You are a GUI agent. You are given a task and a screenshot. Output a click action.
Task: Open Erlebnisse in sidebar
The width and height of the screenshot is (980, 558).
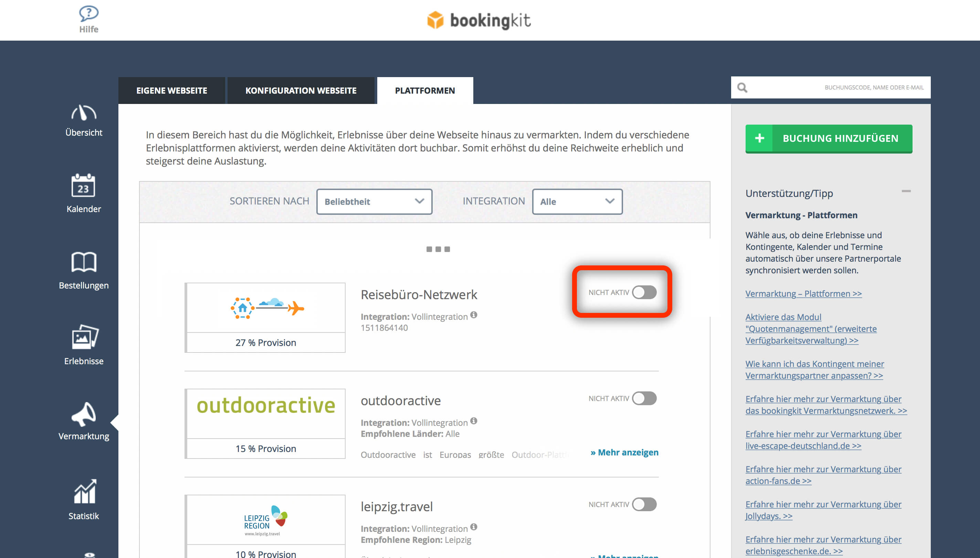point(84,345)
